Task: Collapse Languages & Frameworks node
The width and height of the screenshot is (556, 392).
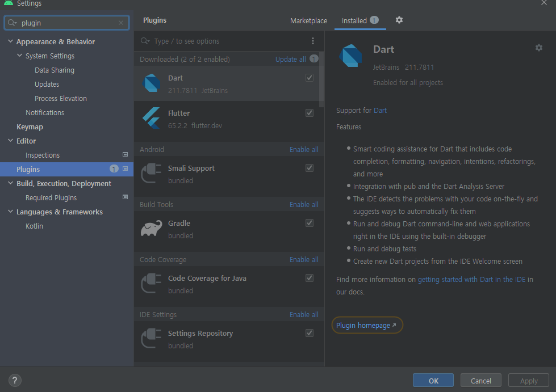Action: [10, 212]
